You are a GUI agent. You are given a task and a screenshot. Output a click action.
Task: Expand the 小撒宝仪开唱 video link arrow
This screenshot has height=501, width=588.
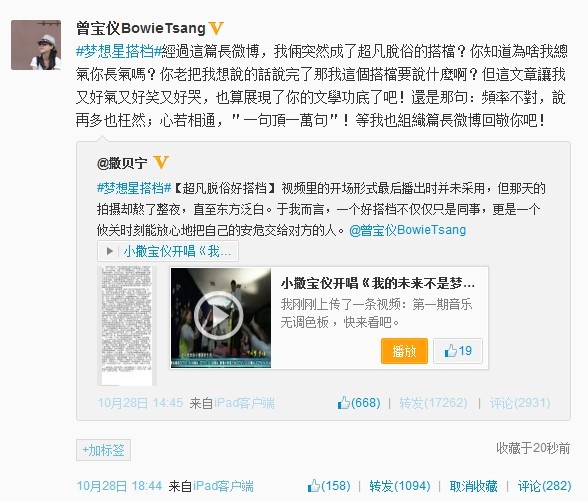point(110,251)
